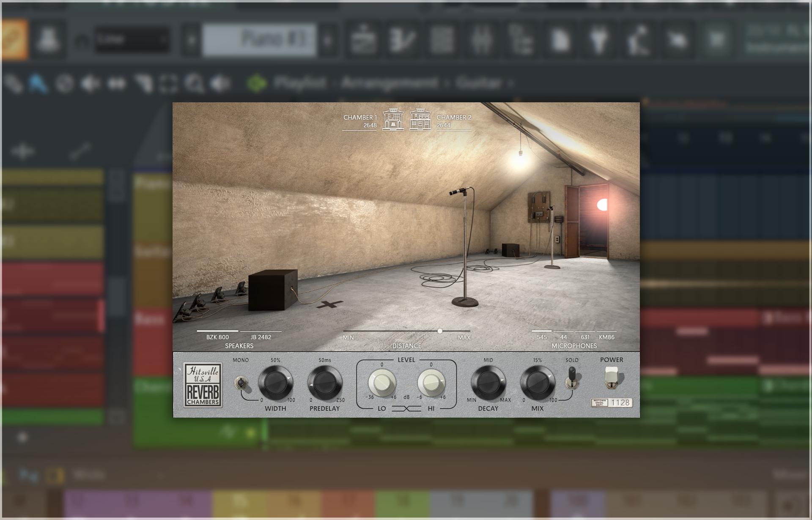812x520 pixels.
Task: Click Playlist in the blurred DAW breadcrumb
Action: pyautogui.click(x=301, y=83)
